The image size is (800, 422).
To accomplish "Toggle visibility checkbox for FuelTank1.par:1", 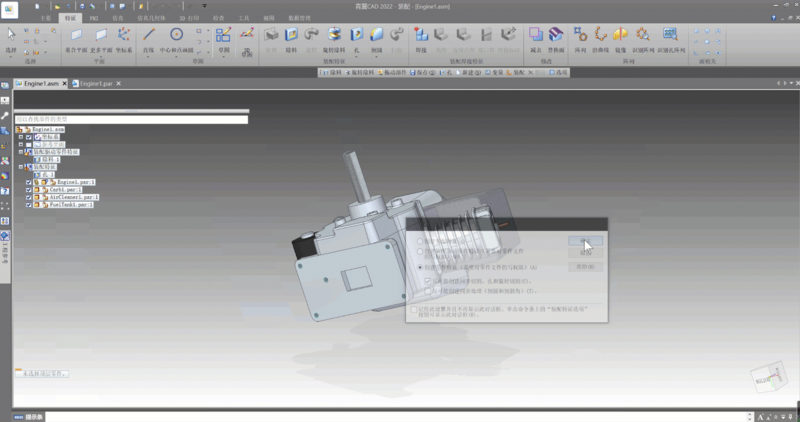I will point(28,205).
